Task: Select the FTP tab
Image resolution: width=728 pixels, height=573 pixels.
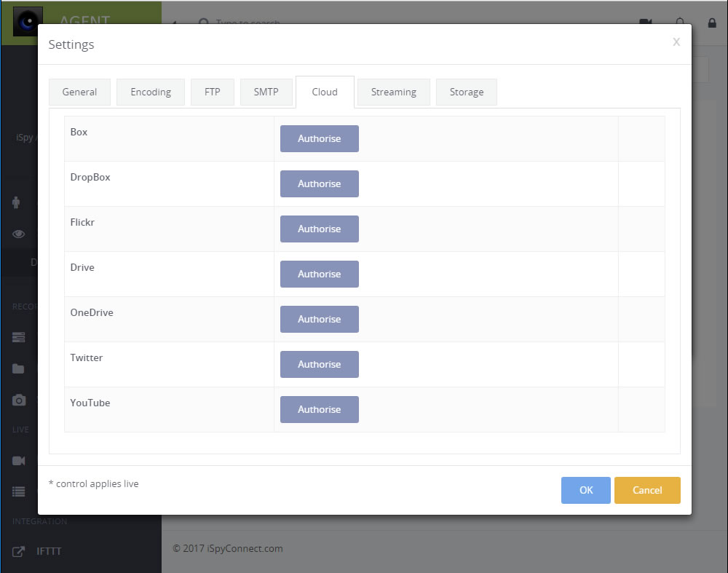Action: coord(212,92)
